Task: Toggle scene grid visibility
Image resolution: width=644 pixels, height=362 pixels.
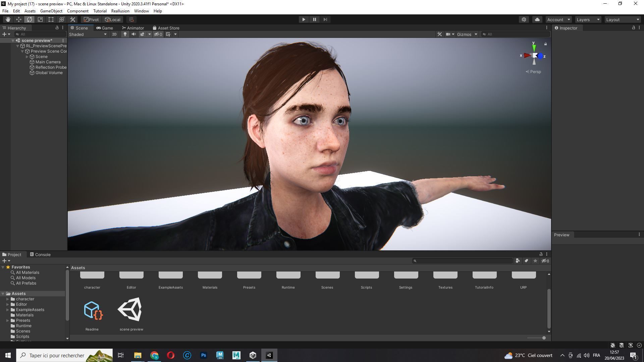Action: click(x=168, y=34)
